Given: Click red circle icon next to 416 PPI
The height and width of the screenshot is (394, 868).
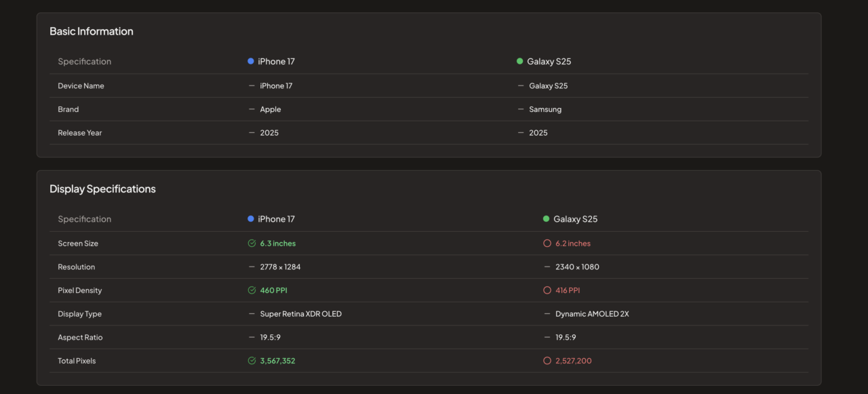Looking at the screenshot, I should (547, 290).
